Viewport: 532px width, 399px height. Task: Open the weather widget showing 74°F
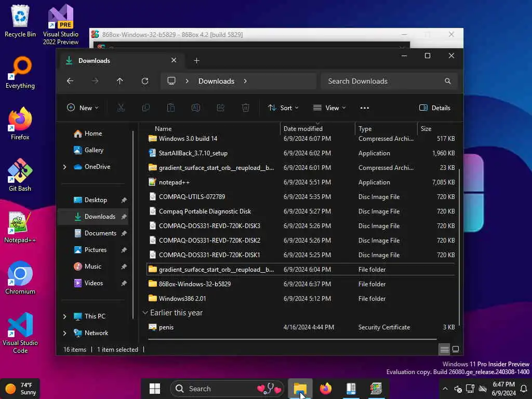coord(20,389)
